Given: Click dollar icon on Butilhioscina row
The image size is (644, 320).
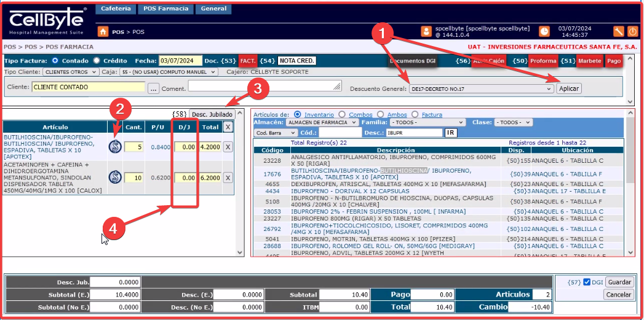Looking at the screenshot, I should pos(115,147).
